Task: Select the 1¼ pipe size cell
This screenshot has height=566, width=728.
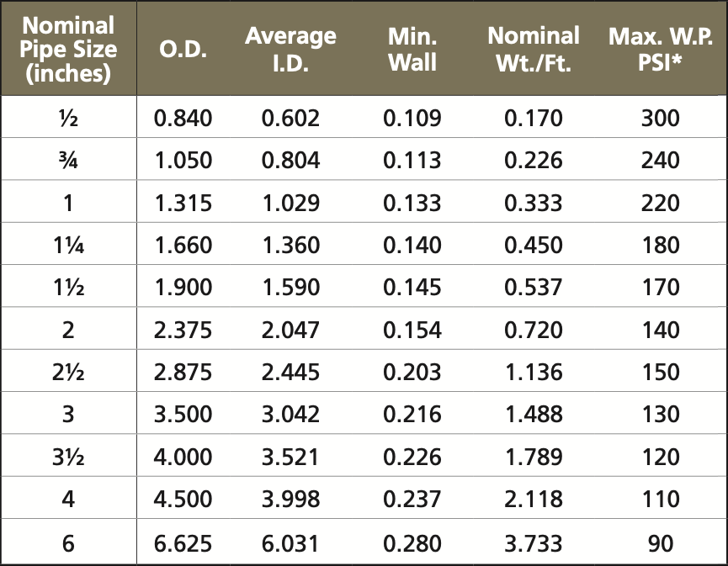Action: pos(68,245)
